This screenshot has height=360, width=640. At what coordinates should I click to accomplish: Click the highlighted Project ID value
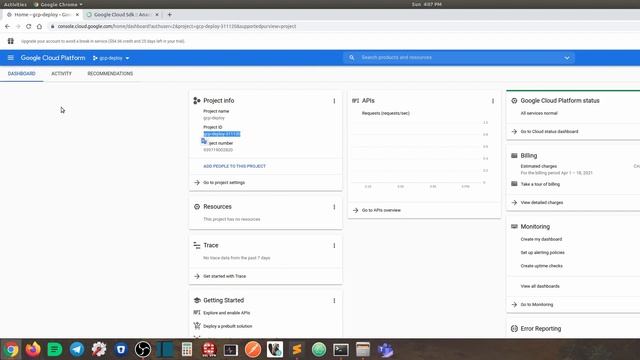click(222, 134)
